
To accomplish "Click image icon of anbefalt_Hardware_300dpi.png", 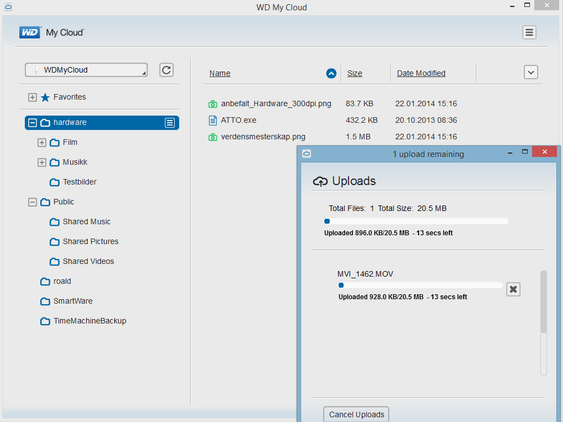I will click(213, 104).
